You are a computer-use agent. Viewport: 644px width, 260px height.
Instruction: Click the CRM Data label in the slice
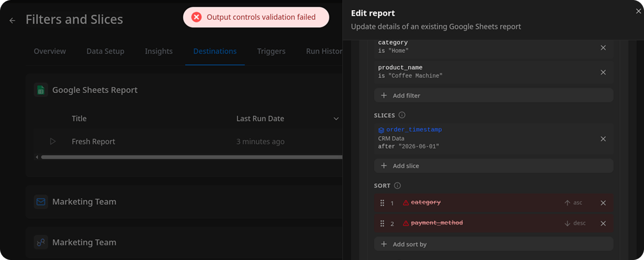click(x=391, y=138)
